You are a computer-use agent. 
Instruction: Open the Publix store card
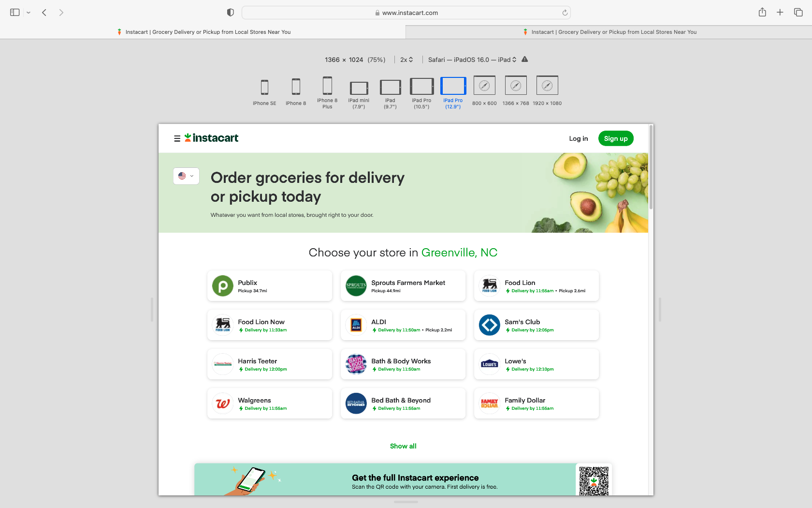coord(270,286)
